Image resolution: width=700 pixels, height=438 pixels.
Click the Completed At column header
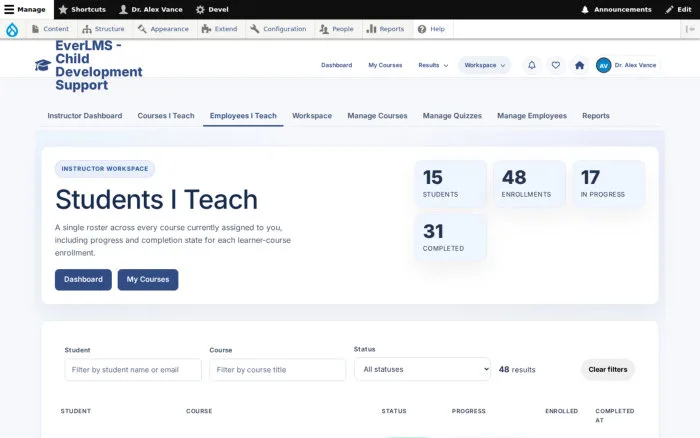pyautogui.click(x=615, y=416)
